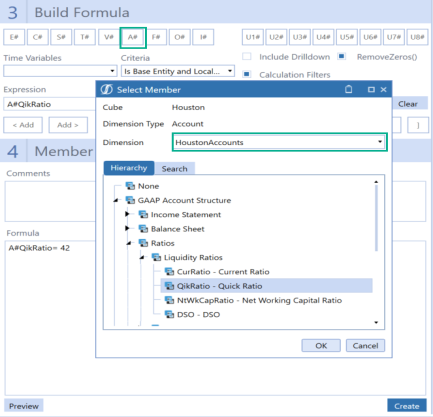Viewport: 433px width, 417px height.
Task: Toggle the Calculation Filters checkbox
Action: 247,74
